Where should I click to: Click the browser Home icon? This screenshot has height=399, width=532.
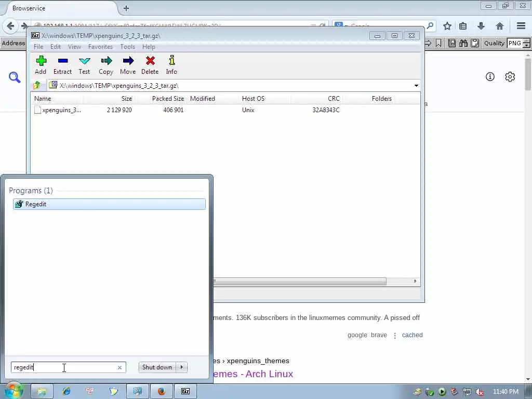tap(499, 26)
